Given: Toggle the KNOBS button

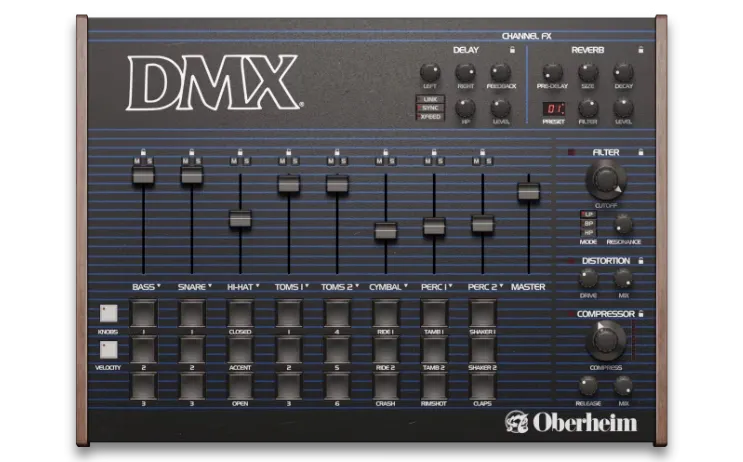Looking at the screenshot, I should tap(109, 313).
